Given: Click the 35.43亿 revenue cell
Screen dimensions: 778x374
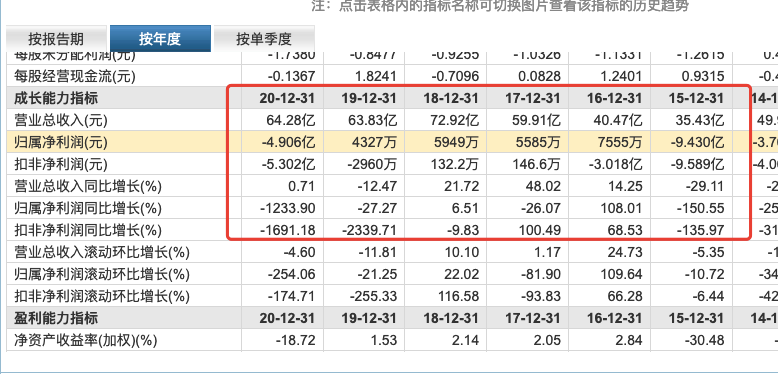Looking at the screenshot, I should tap(700, 120).
